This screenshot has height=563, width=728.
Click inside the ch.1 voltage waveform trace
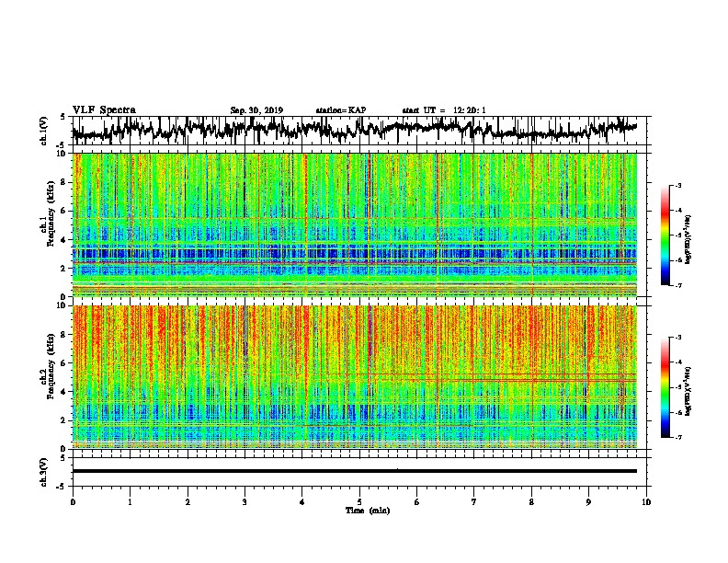[354, 130]
